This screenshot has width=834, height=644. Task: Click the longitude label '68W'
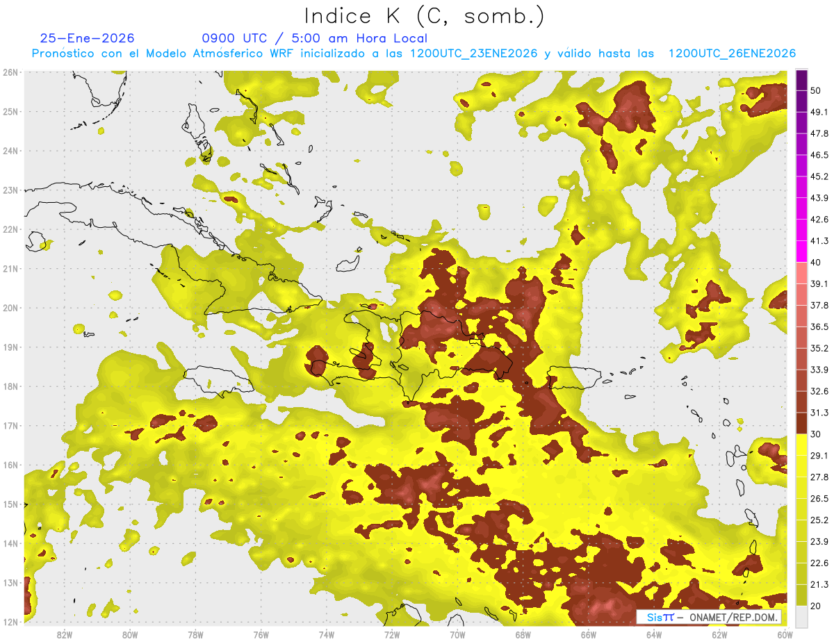523,635
